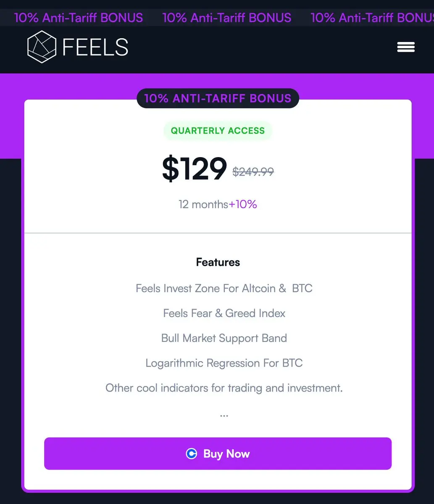Click Feels Fear & Greed Index feature

(x=224, y=313)
